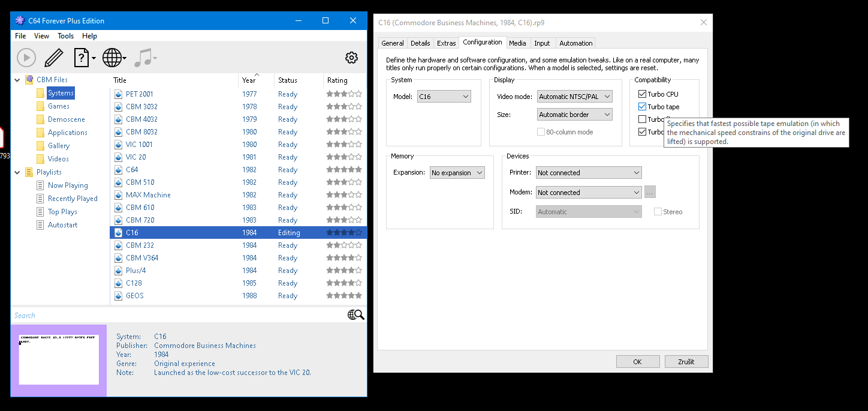Click the 80-column mode checkbox
This screenshot has height=411, width=868.
541,132
